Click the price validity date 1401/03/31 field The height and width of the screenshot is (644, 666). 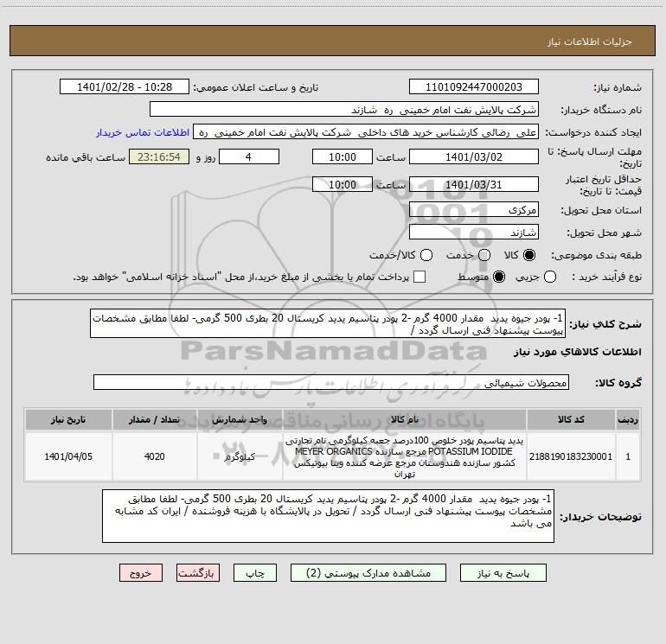click(x=474, y=185)
